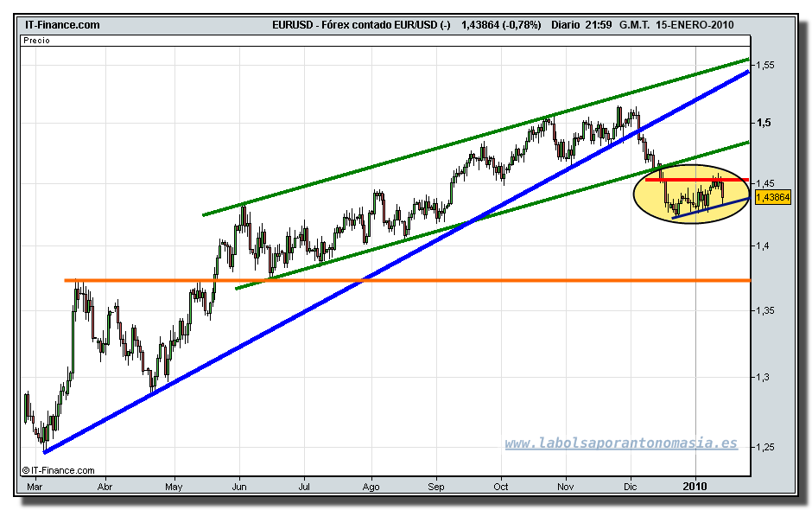Click the IT-Finance.com header title
The height and width of the screenshot is (510, 812).
[62, 25]
